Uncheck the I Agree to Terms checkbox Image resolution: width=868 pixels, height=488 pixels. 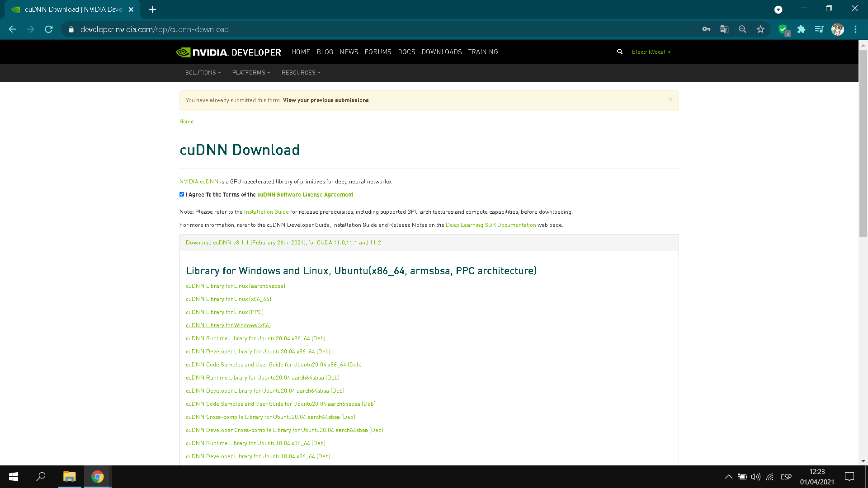tap(182, 194)
